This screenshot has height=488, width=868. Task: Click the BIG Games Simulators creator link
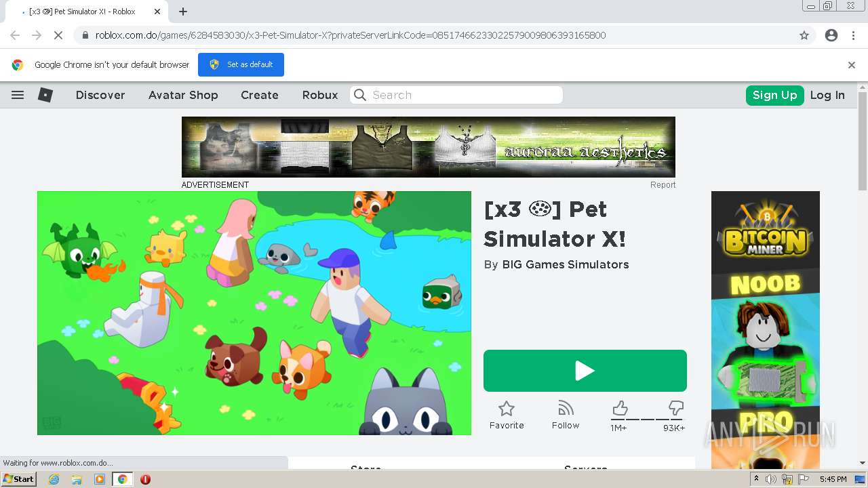[566, 264]
